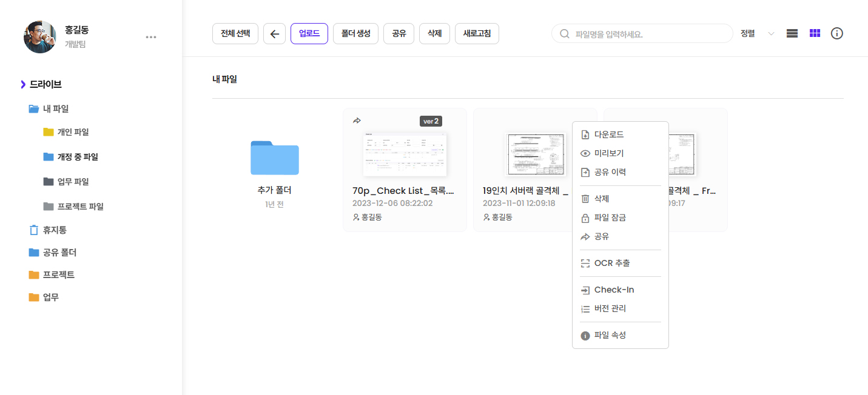Open the info panel icon
Viewport: 868px width, 395px height.
pyautogui.click(x=837, y=34)
